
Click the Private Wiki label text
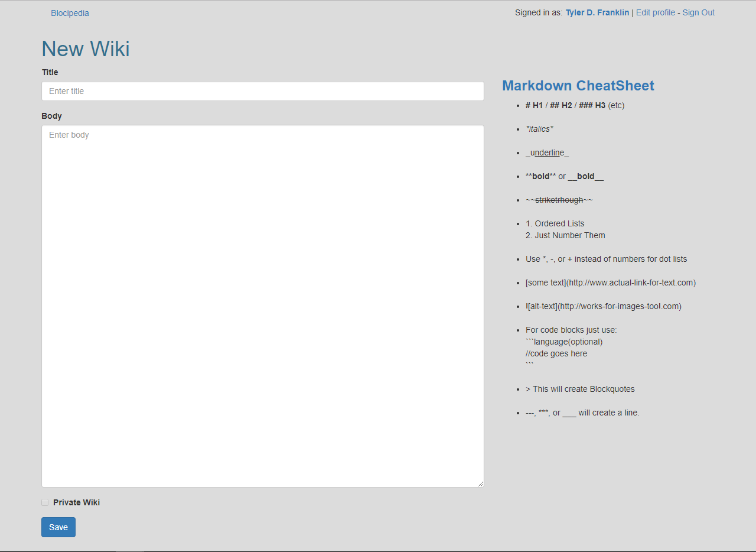pos(76,502)
